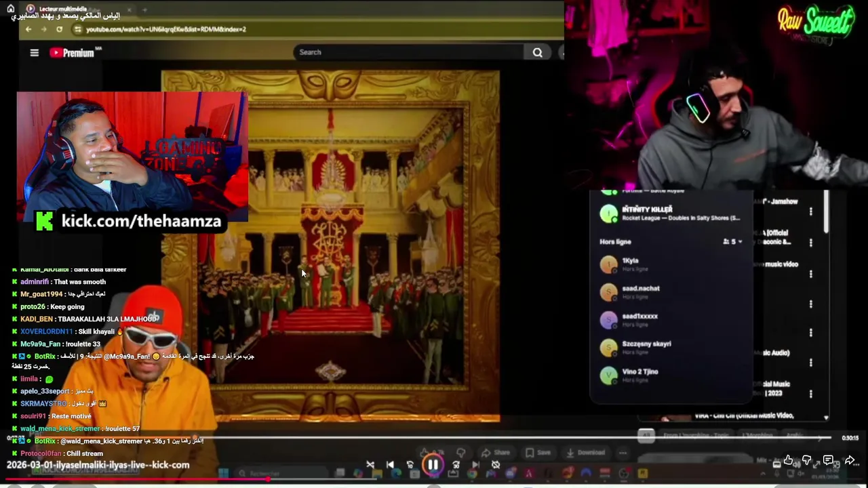Expand the Hors ligne members count dropdown
This screenshot has width=868, height=488.
click(x=733, y=241)
